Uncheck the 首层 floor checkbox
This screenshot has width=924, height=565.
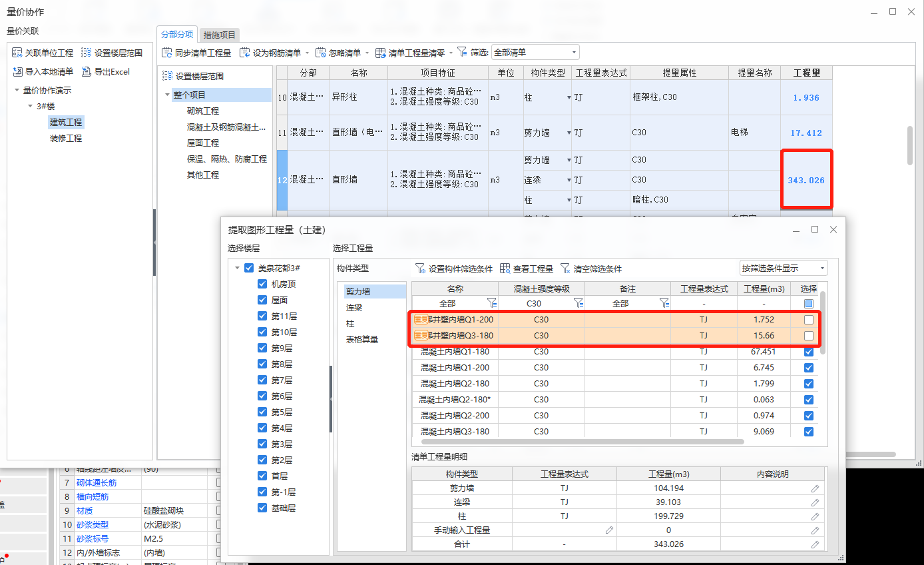[262, 476]
